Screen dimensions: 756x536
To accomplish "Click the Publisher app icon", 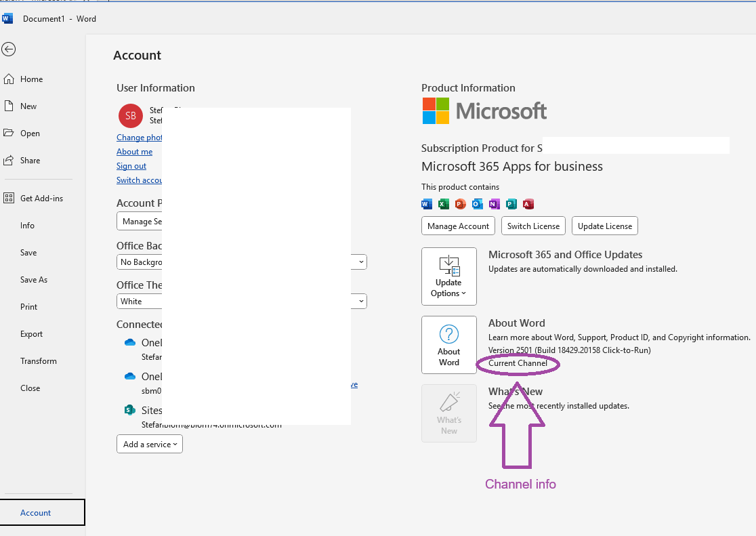I will click(511, 204).
